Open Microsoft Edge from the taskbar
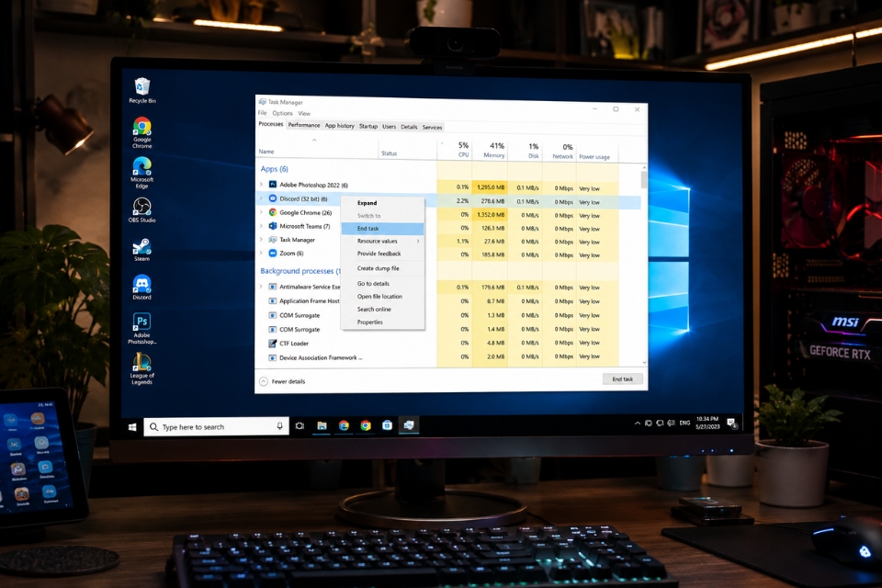This screenshot has height=588, width=882. pos(344,426)
